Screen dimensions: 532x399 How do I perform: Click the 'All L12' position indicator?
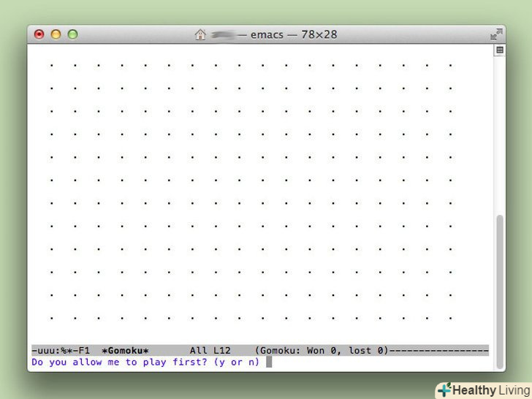pos(210,351)
